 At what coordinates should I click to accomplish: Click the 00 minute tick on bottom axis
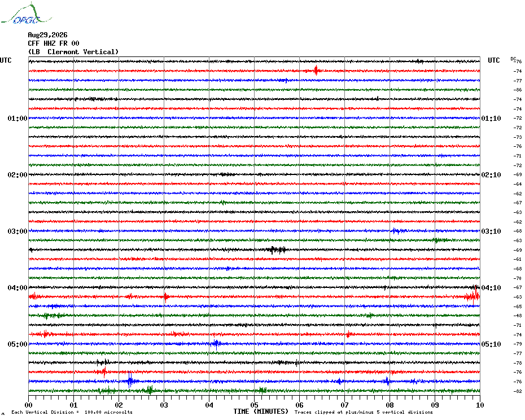28,405
